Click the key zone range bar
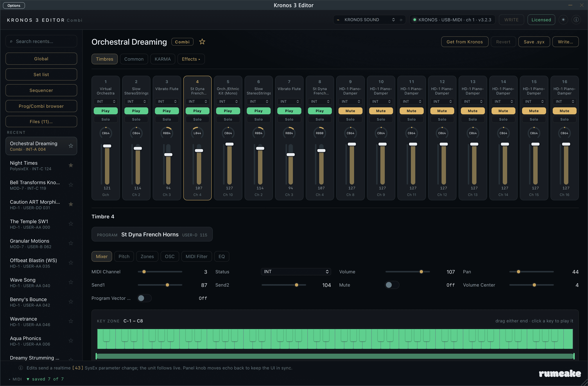Image resolution: width=588 pixels, height=386 pixels. (x=335, y=356)
